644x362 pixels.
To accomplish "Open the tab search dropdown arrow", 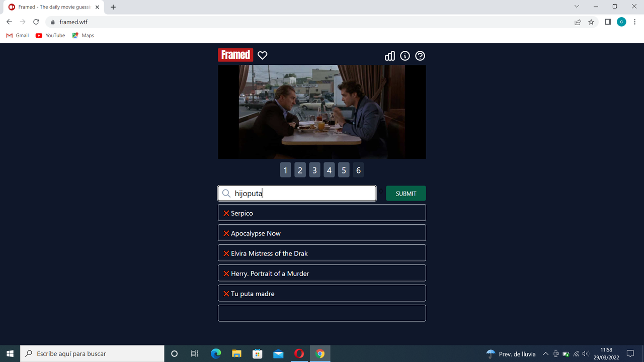I will point(577,7).
